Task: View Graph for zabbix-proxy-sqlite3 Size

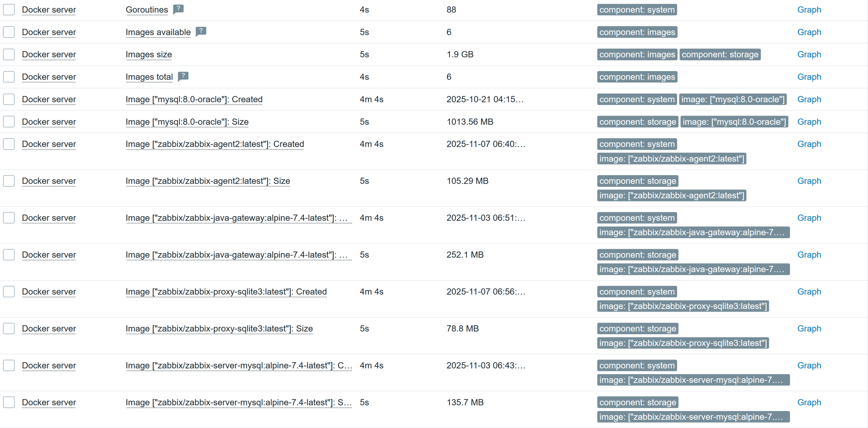Action: [x=809, y=329]
